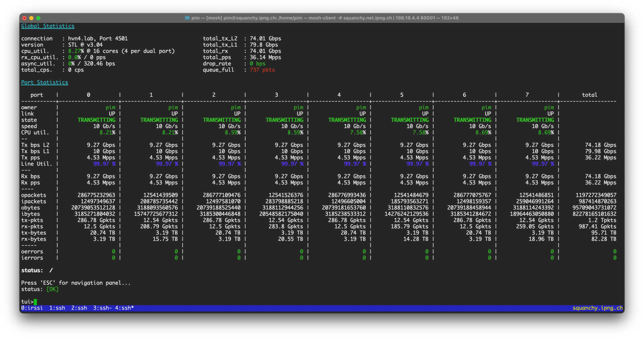Switch to tmux window 1:ssh
The width and height of the screenshot is (644, 339).
[x=57, y=308]
